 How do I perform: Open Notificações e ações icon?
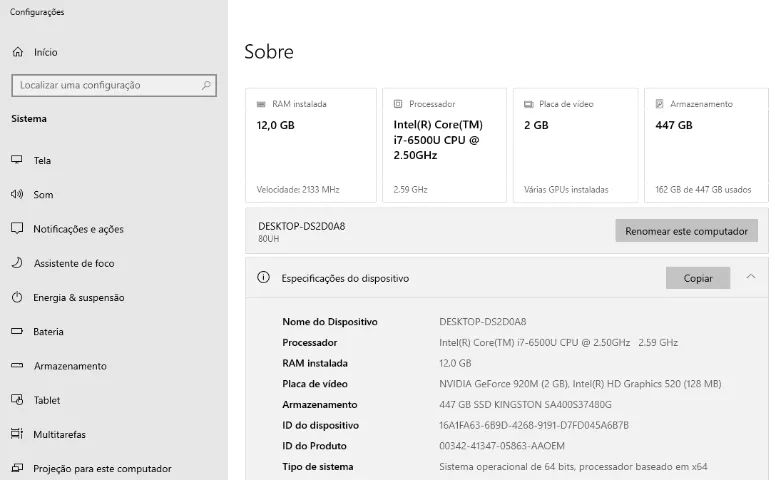coord(17,228)
